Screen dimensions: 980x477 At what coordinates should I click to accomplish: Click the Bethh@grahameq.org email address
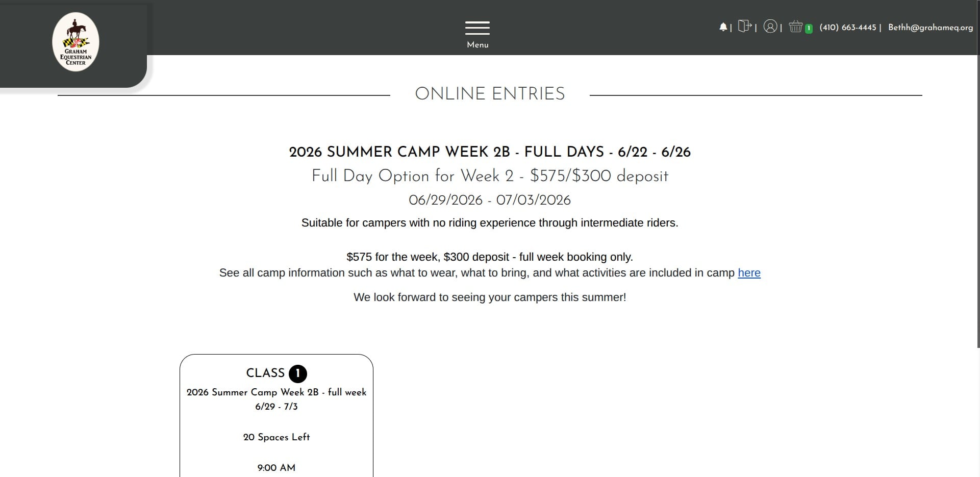930,28
